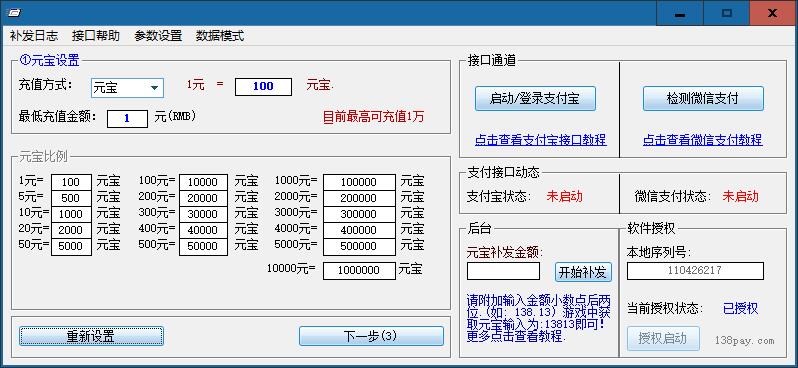The height and width of the screenshot is (368, 798).
Task: Click the 5000元= ratio field showing 500000
Action: click(359, 246)
